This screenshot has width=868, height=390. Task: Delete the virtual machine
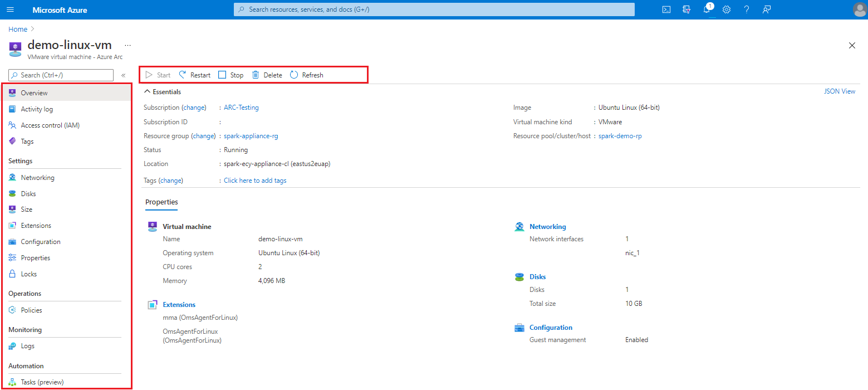(x=267, y=75)
